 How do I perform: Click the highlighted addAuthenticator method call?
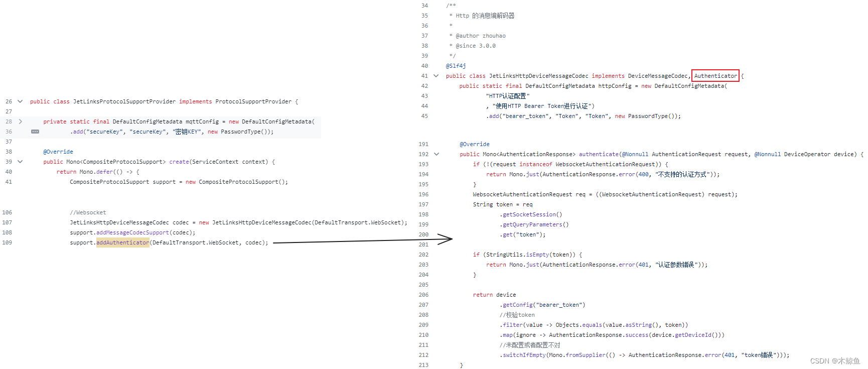pyautogui.click(x=123, y=242)
